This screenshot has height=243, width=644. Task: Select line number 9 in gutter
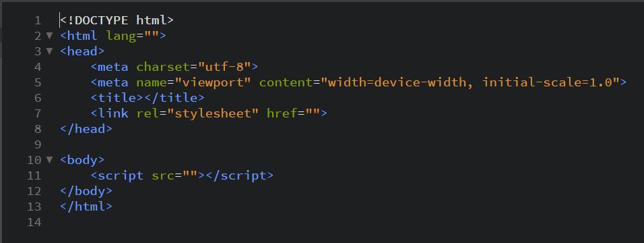[38, 144]
